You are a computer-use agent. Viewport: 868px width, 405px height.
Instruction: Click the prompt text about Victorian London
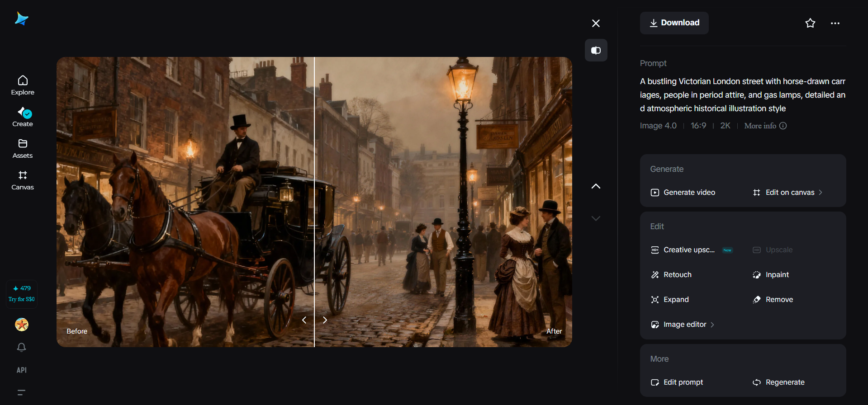pyautogui.click(x=743, y=95)
